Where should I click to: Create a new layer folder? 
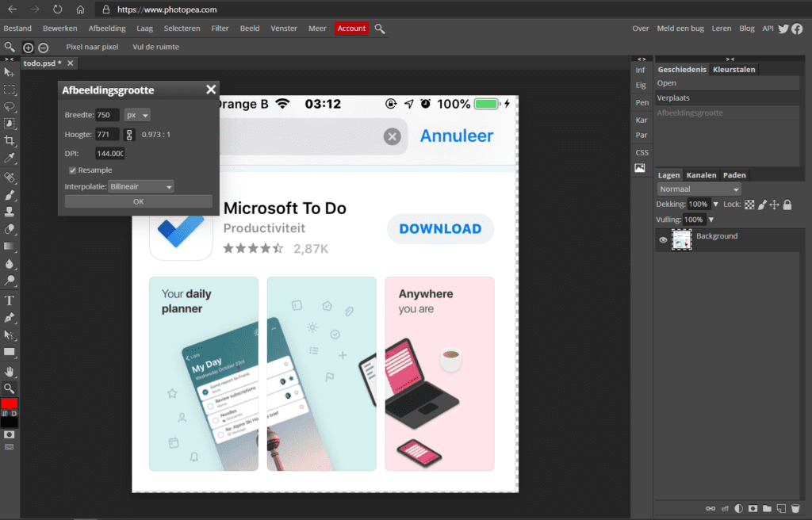click(x=767, y=509)
